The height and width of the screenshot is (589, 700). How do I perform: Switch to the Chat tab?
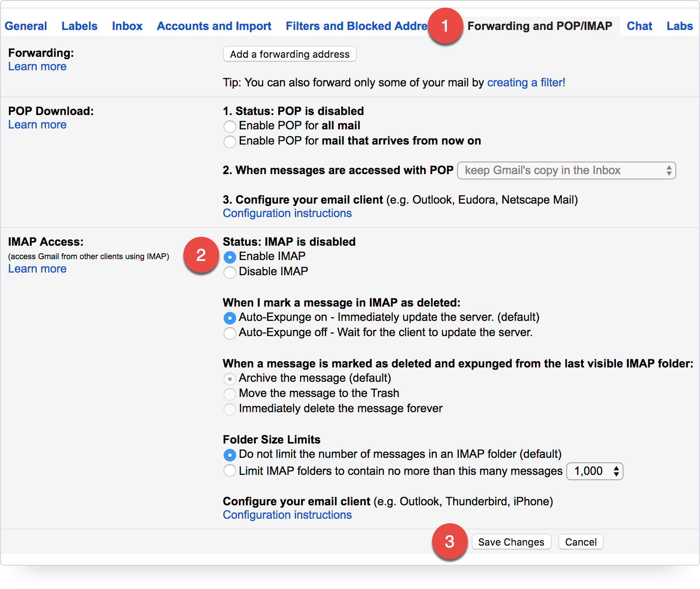coord(639,26)
